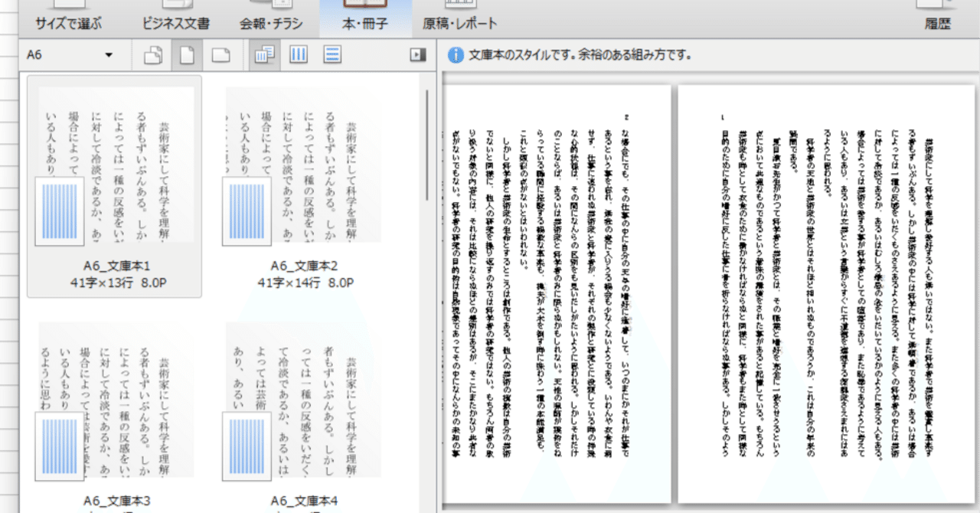Open the A6 paper size dropdown
Viewport: 980px width, 513px height.
(70, 55)
